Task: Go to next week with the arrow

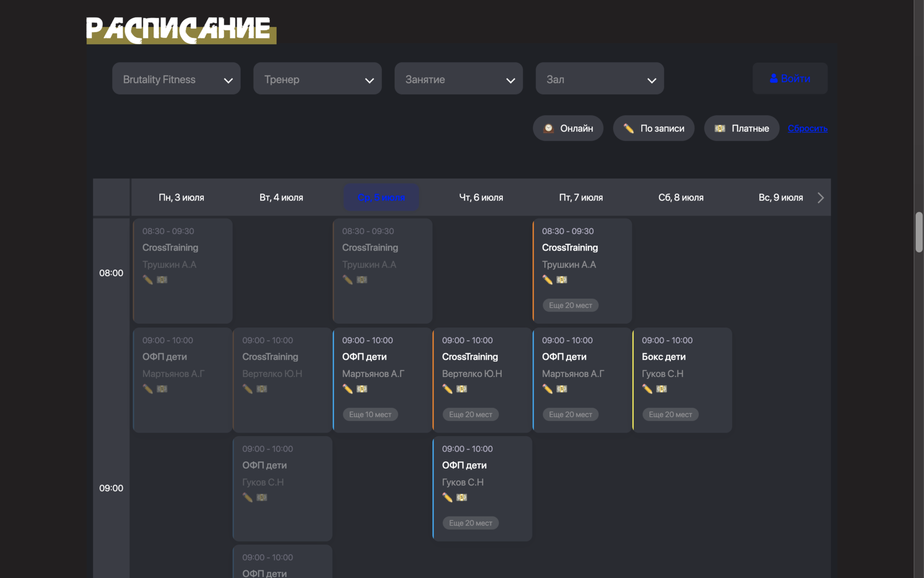Action: (x=821, y=198)
